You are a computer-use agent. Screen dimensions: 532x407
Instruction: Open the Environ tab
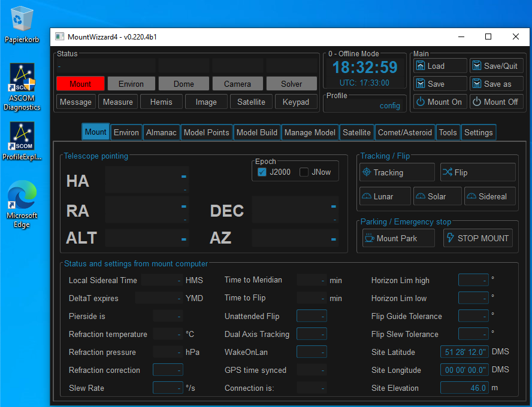[x=126, y=132]
